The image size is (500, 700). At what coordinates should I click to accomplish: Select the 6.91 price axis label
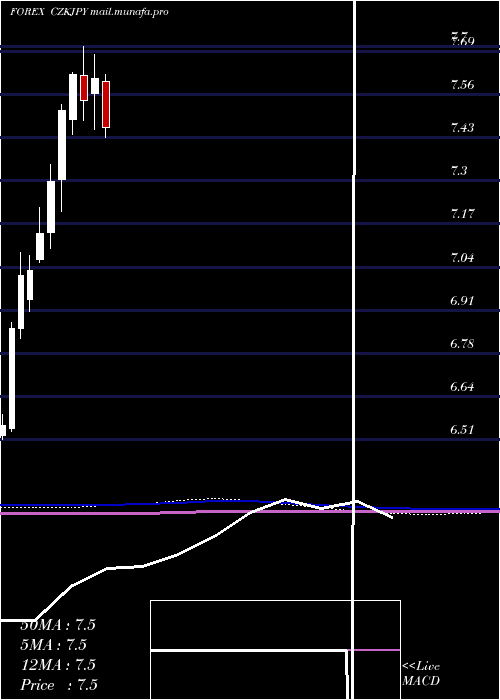pyautogui.click(x=462, y=300)
